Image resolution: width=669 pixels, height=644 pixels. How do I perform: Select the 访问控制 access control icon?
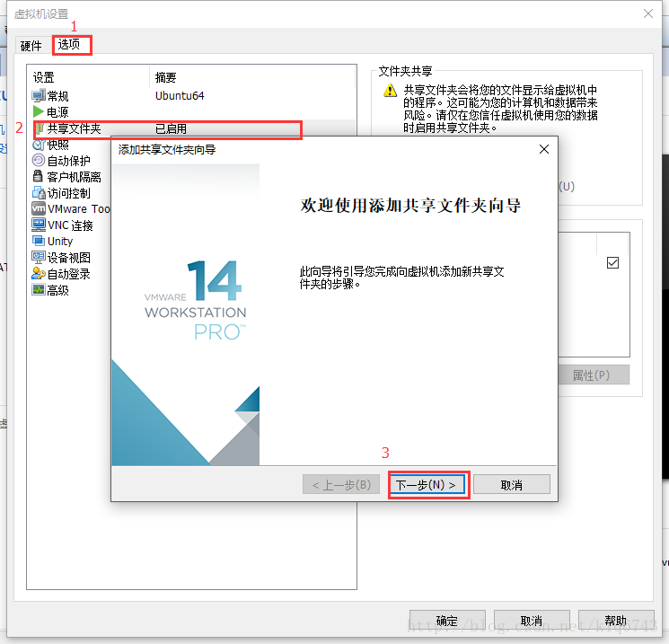(39, 193)
